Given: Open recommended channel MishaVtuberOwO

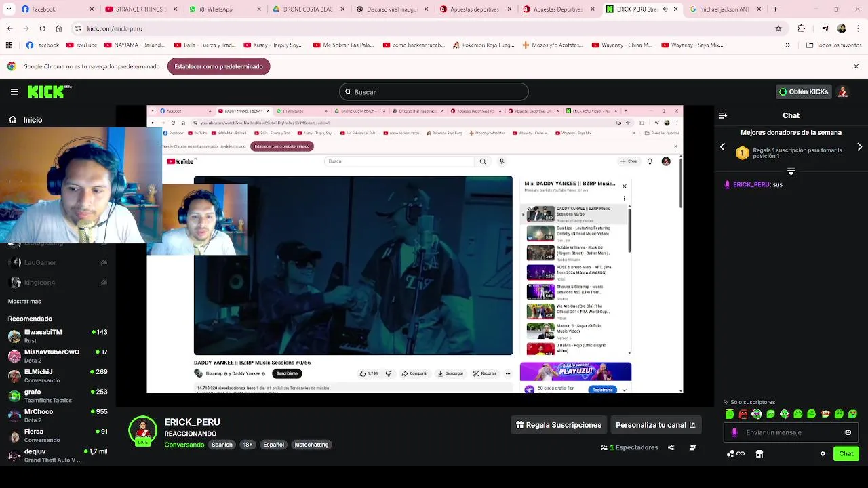Looking at the screenshot, I should tap(58, 356).
